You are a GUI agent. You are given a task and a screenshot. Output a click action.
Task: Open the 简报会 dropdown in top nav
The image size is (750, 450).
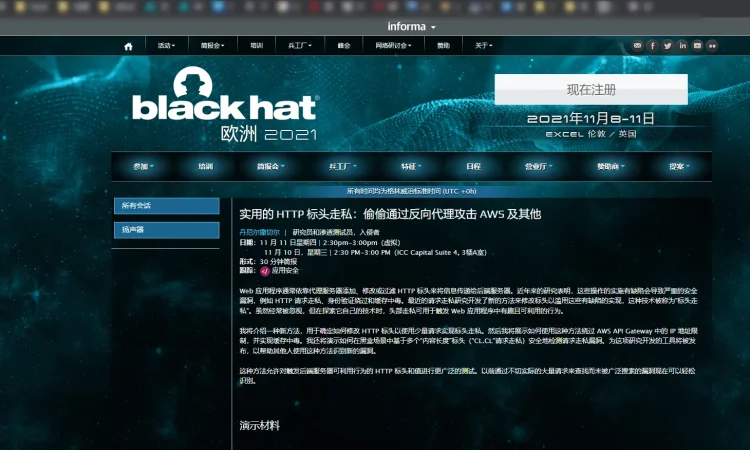[212, 45]
